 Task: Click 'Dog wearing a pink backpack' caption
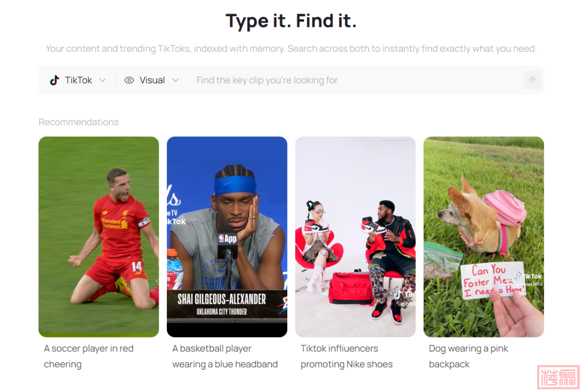tap(469, 356)
